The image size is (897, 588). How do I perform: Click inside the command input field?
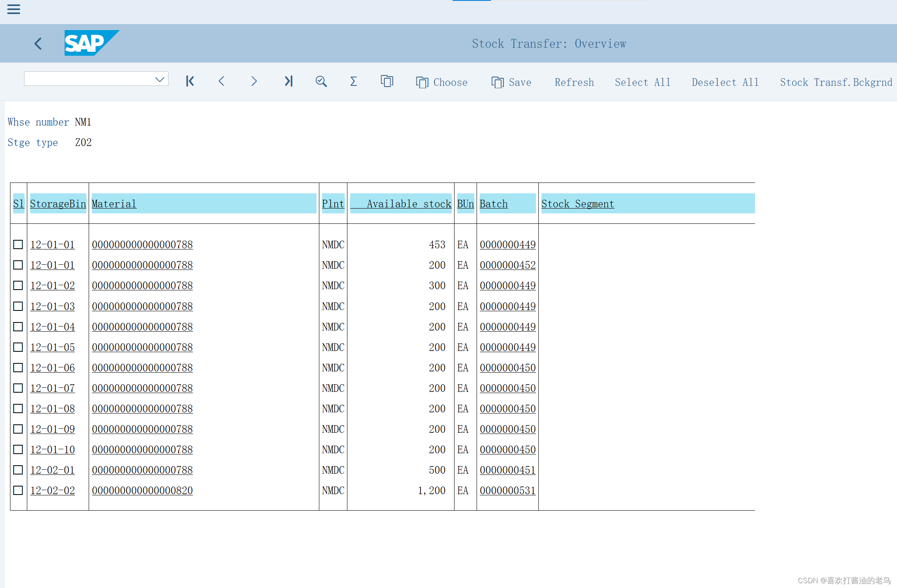tap(88, 79)
